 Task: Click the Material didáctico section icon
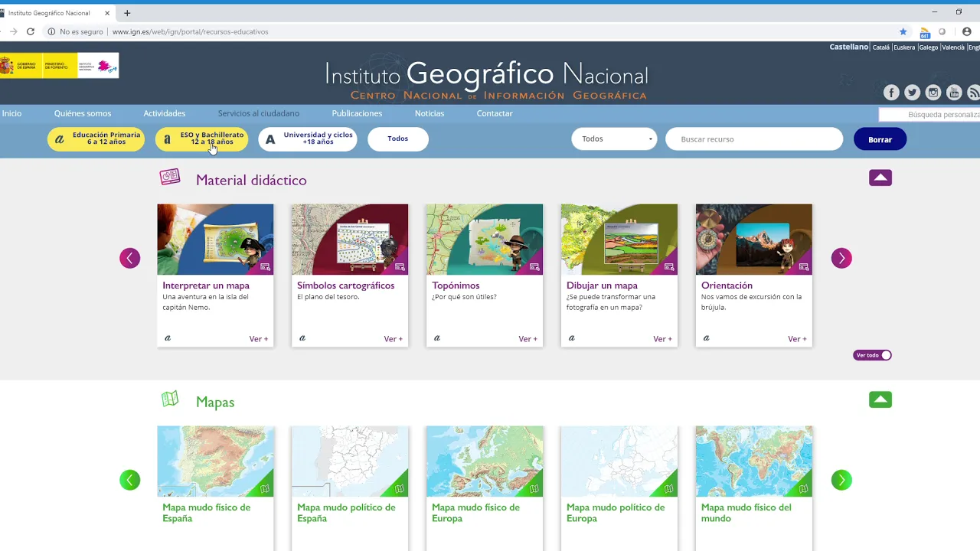click(x=170, y=178)
